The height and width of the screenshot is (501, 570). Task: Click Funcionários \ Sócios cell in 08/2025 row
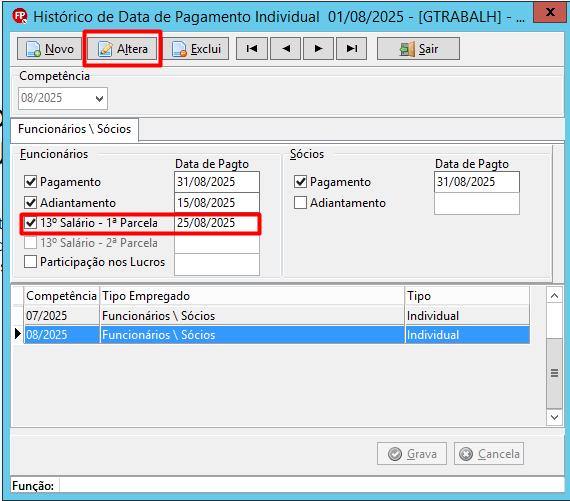252,335
